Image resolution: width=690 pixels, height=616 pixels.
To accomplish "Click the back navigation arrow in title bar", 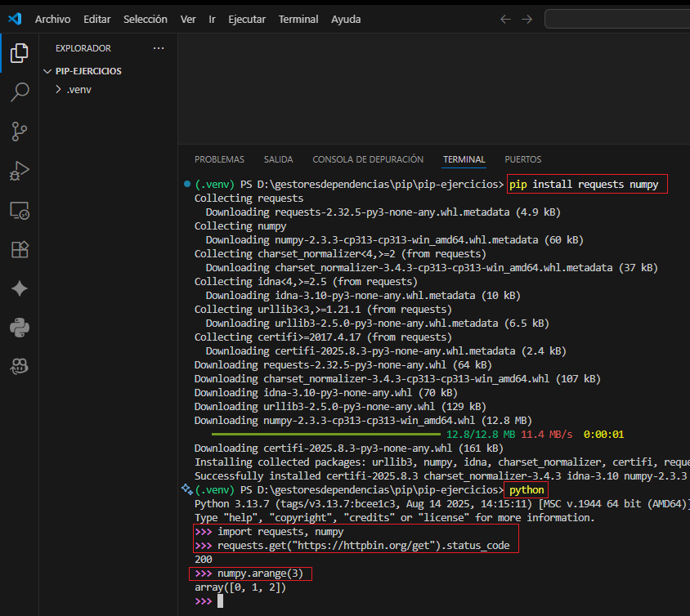I will 505,19.
